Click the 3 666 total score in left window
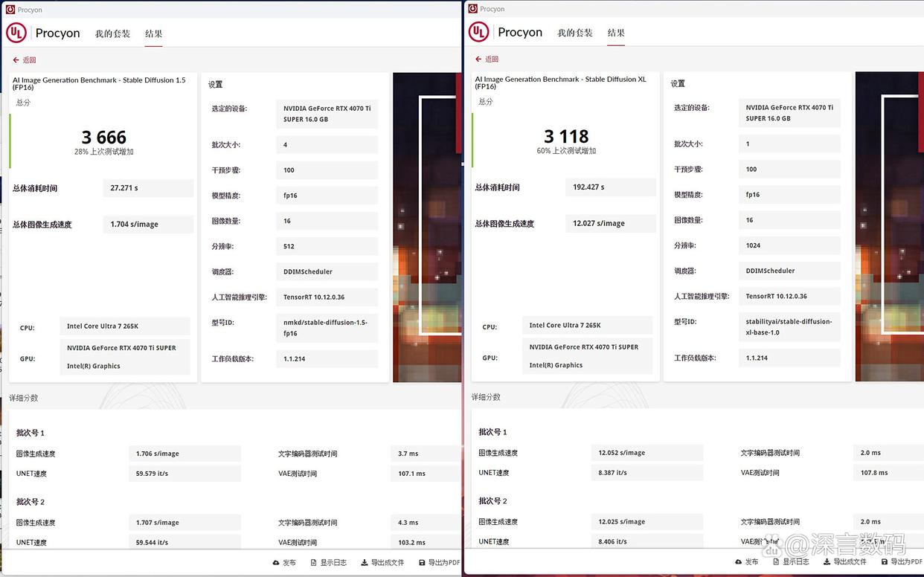This screenshot has height=577, width=924. (104, 138)
